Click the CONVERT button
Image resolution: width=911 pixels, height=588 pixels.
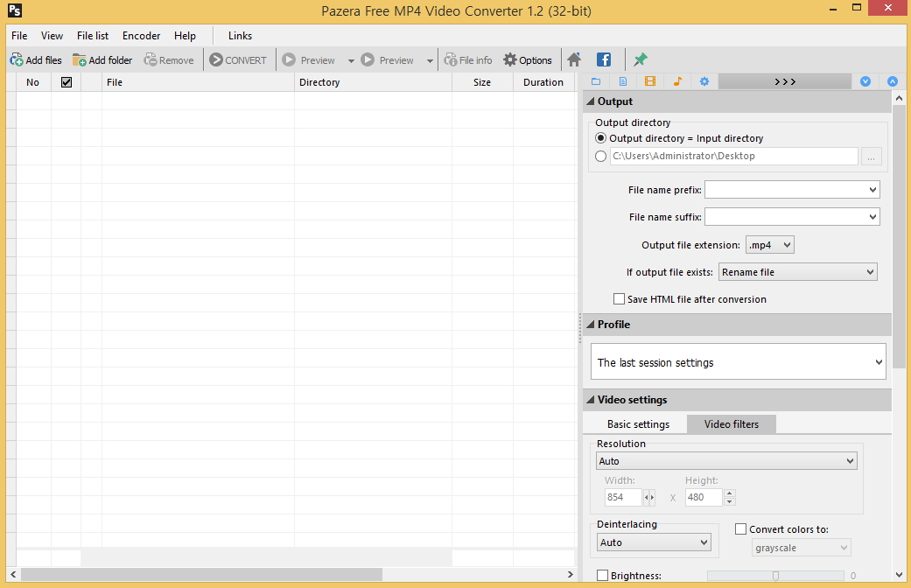coord(238,60)
